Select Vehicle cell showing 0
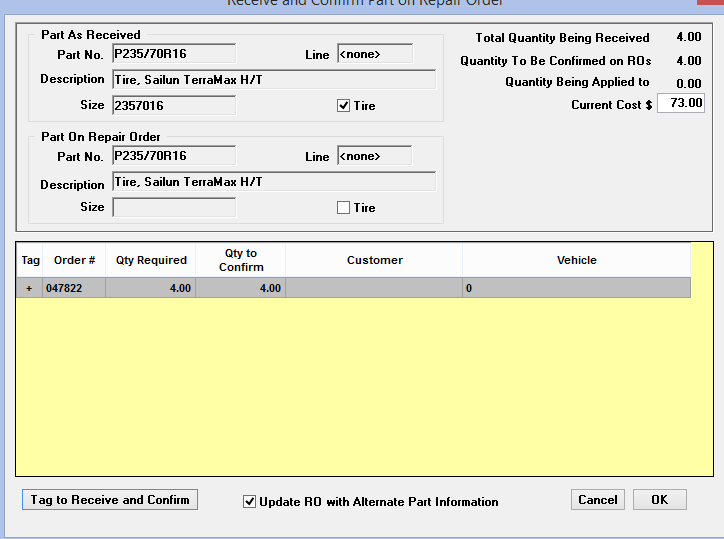 click(576, 288)
